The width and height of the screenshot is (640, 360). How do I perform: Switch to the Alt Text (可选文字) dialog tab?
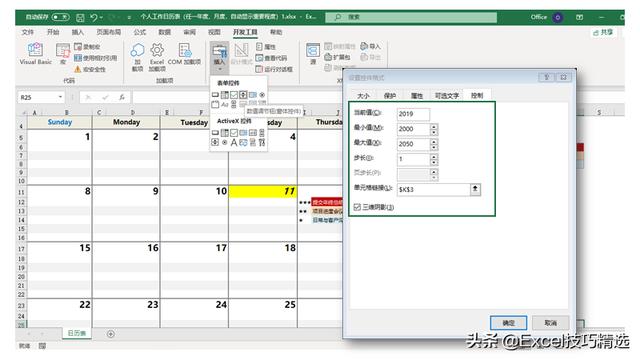pyautogui.click(x=447, y=96)
